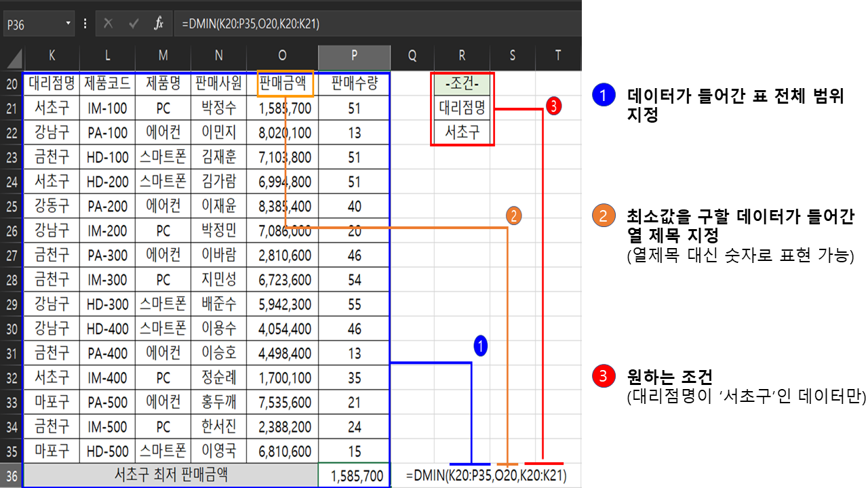This screenshot has height=488, width=868.
Task: Open the Insert Function fx icon
Action: pyautogui.click(x=159, y=24)
